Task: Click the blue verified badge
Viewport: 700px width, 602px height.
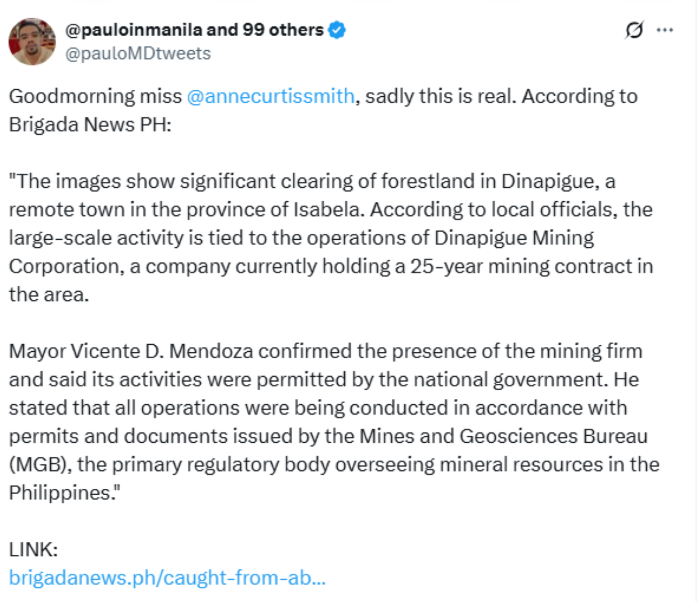Action: 337,30
